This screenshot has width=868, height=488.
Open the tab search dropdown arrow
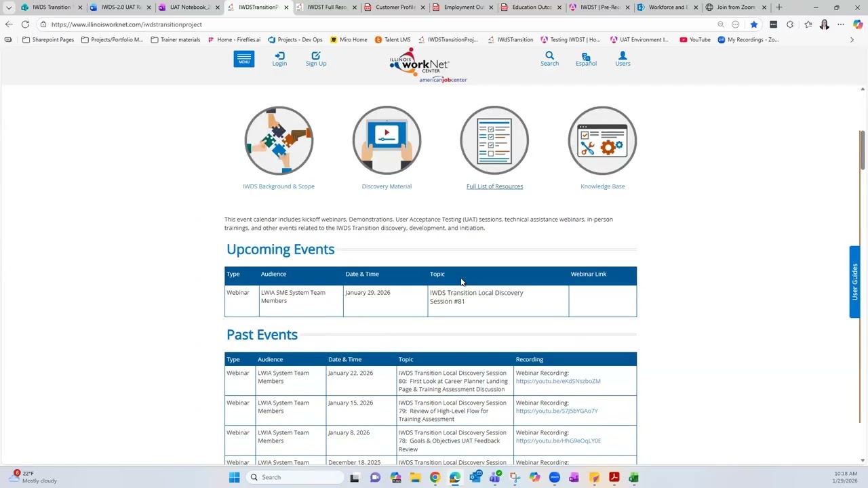tap(9, 7)
